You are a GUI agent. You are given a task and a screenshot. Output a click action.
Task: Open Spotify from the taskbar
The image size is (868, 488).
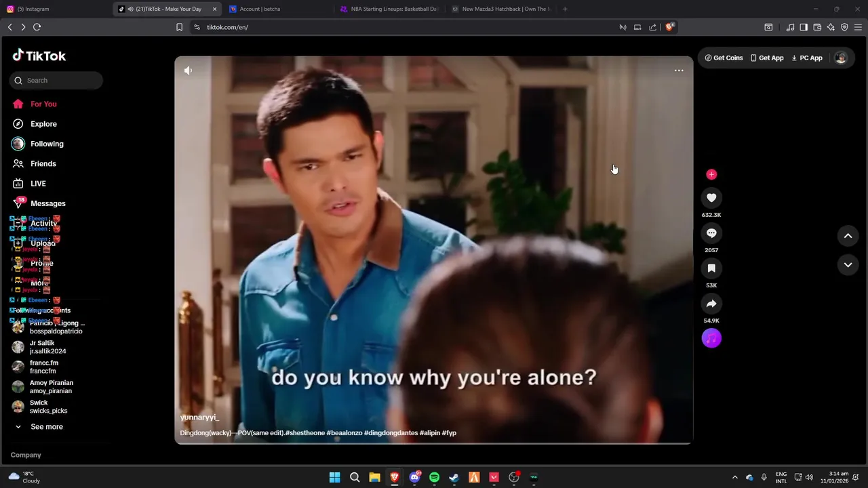tap(434, 477)
